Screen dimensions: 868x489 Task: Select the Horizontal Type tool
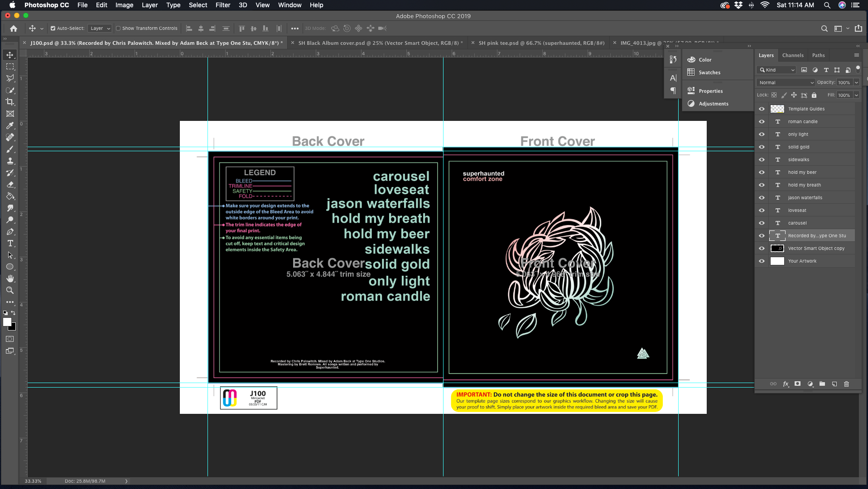tap(10, 243)
